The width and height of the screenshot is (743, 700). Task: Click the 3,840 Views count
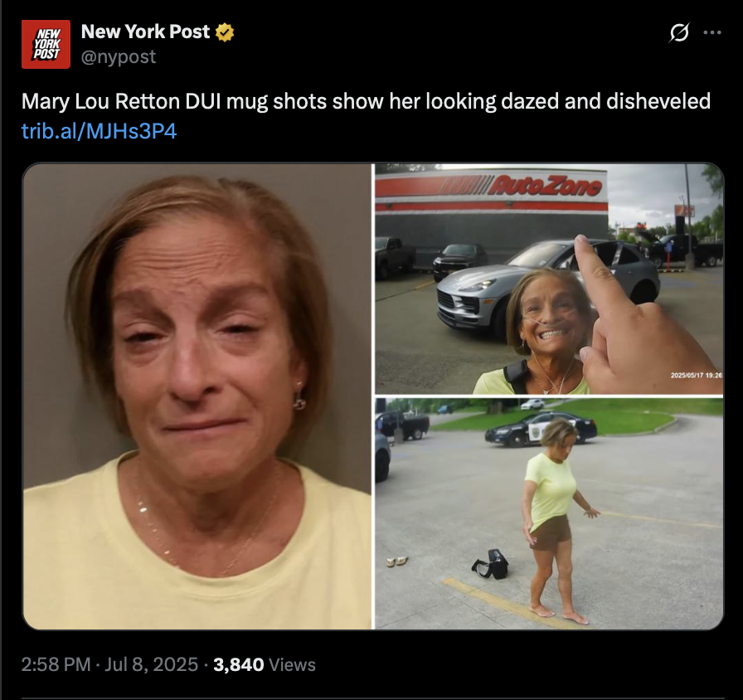pos(265,664)
